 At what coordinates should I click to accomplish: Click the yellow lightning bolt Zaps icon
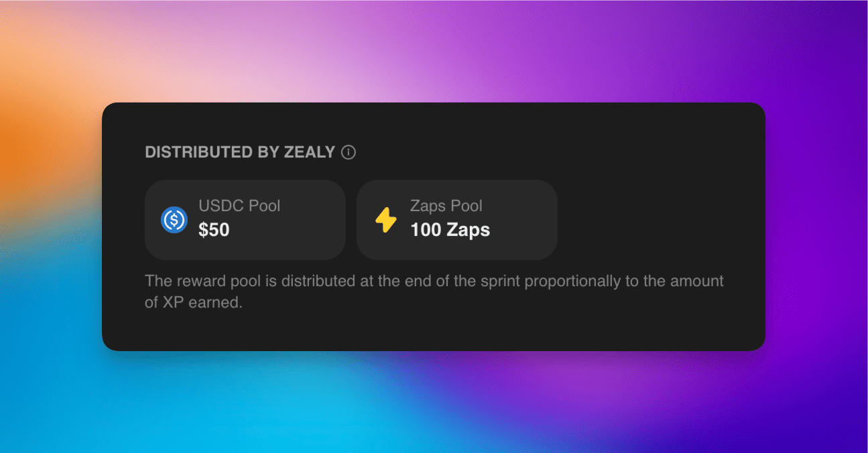[x=386, y=220]
